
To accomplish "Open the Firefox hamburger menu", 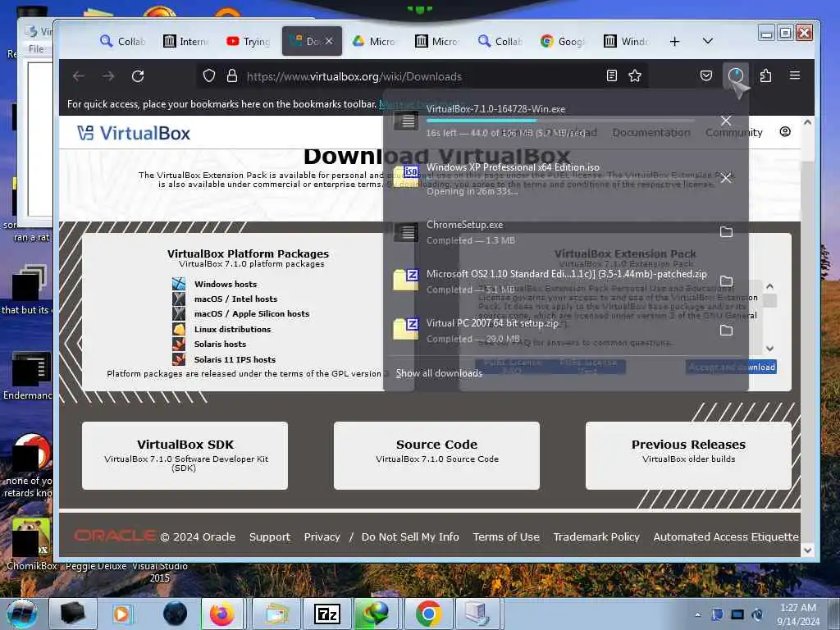I will click(795, 75).
